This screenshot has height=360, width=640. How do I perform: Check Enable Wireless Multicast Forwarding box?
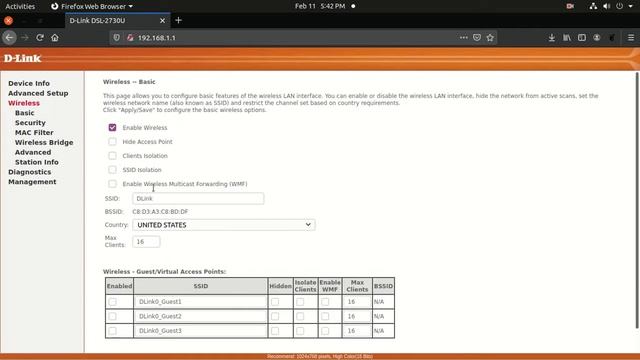pos(112,184)
